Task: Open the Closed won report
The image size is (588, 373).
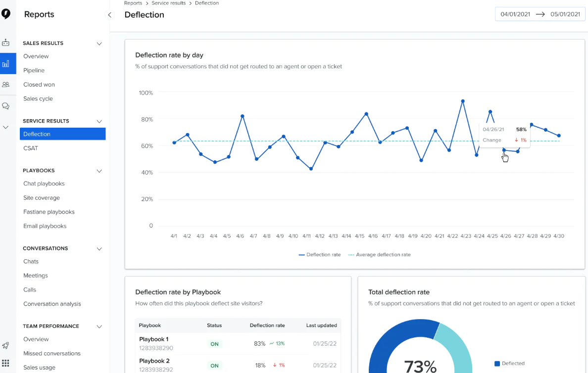Action: point(39,85)
